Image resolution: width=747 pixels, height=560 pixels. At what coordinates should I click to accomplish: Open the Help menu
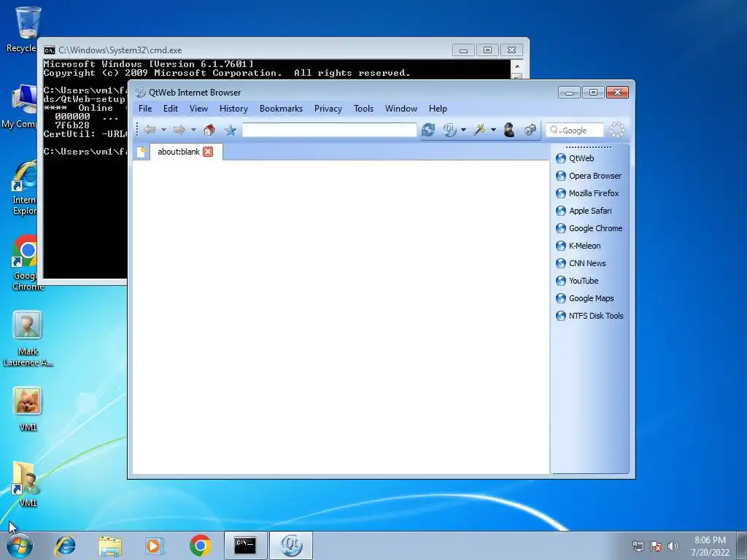click(438, 109)
